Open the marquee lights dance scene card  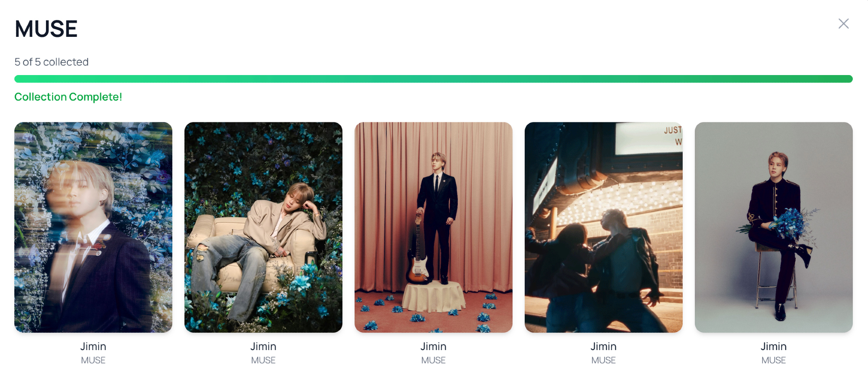(x=604, y=227)
